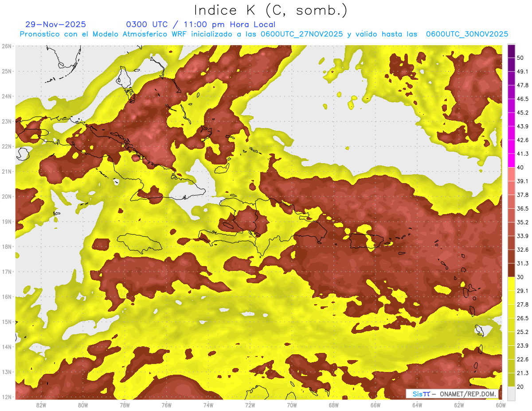This screenshot has width=532, height=411.
Task: Click the "76W" longitude label
Action: 167,405
